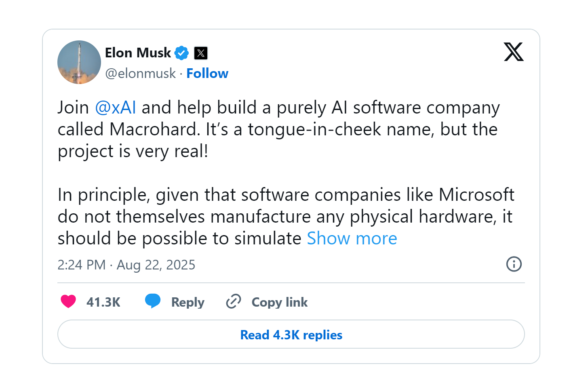Screen dimensions: 588x385
Task: Click the blue verified checkmark badge
Action: (181, 53)
